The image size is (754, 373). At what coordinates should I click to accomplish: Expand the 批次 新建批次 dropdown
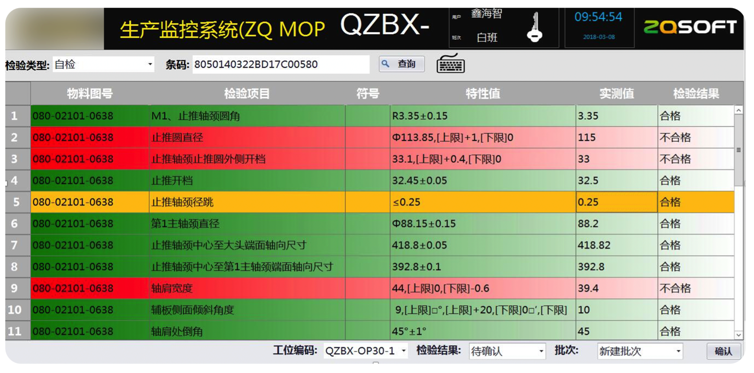[x=640, y=351]
